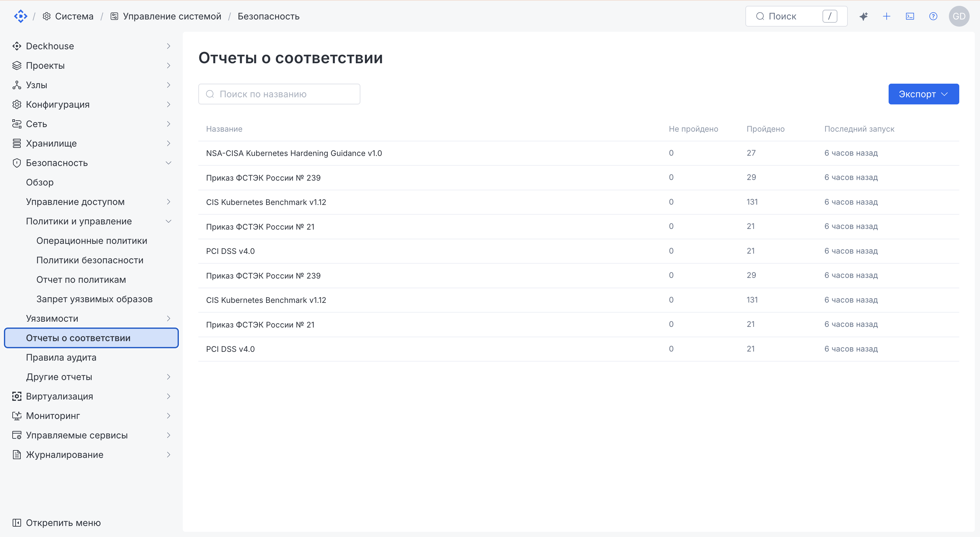Screen dimensions: 980x537
Task: Click the Последний запуск column header
Action: tap(859, 129)
